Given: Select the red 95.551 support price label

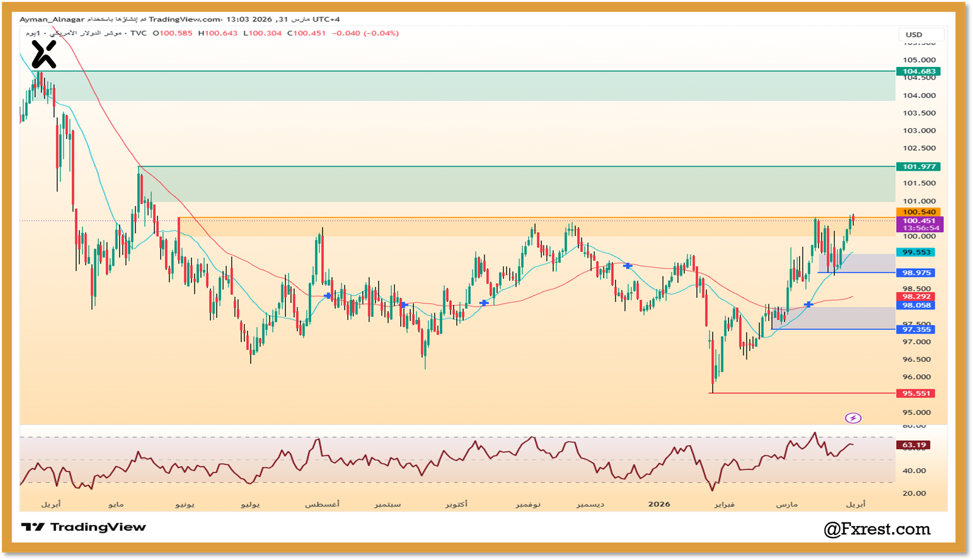Looking at the screenshot, I should [x=916, y=393].
